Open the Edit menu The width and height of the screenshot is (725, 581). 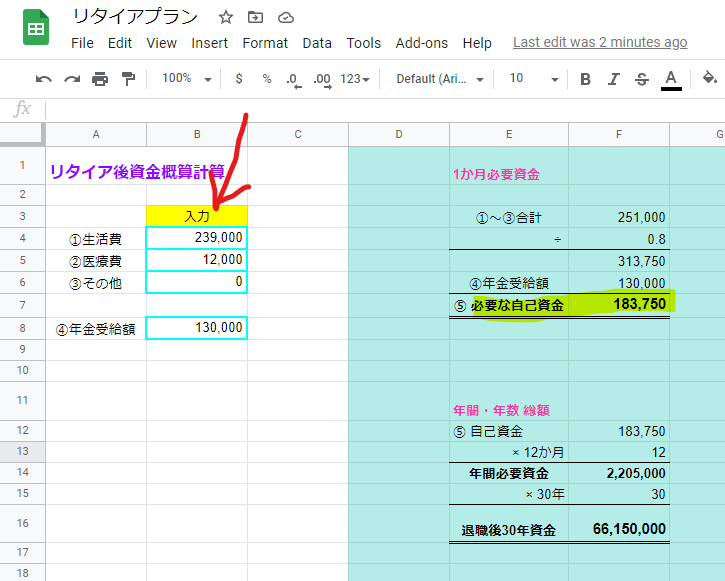coord(120,43)
